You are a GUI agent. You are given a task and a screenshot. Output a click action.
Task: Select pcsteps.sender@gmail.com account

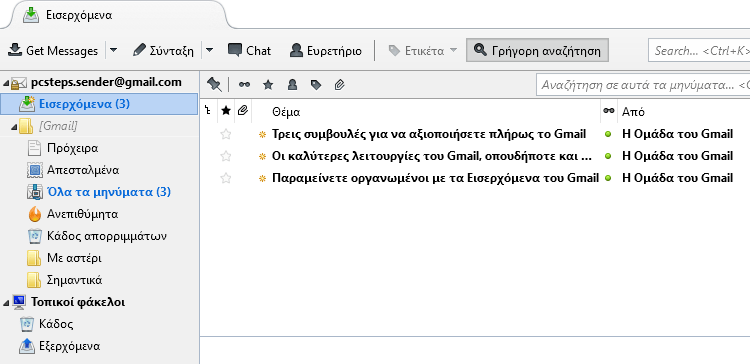coord(106,82)
